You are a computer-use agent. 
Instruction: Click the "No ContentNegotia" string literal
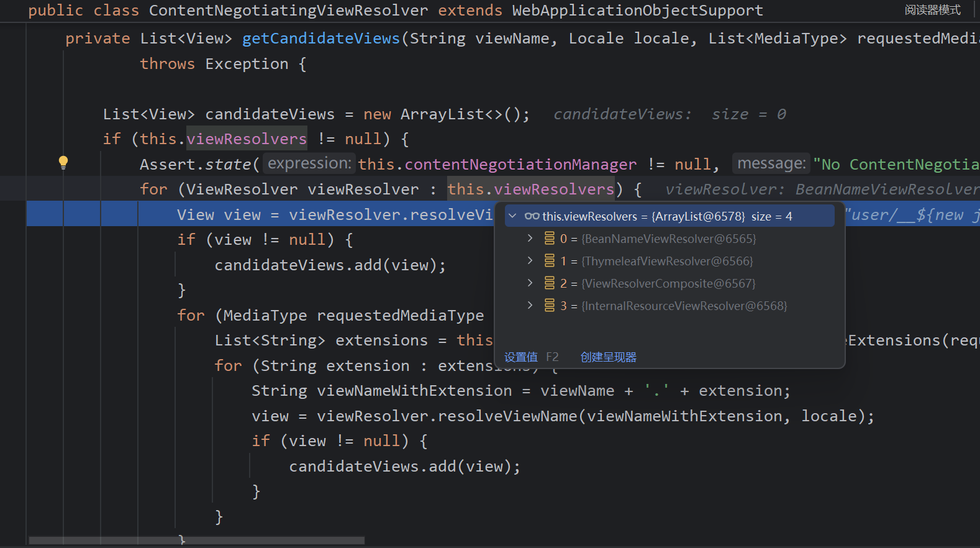[x=896, y=165]
